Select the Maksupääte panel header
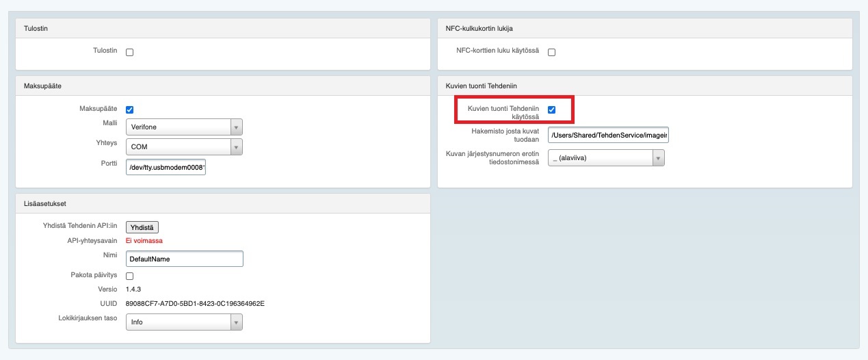The width and height of the screenshot is (868, 360). [x=43, y=86]
